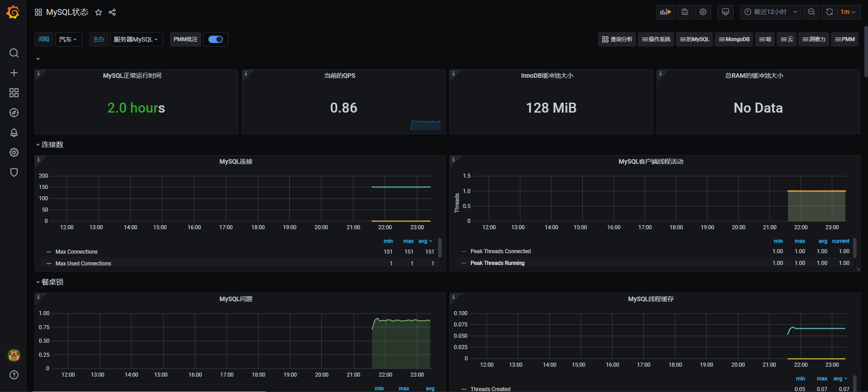
Task: Collapse the 连接数 row
Action: pyautogui.click(x=50, y=145)
